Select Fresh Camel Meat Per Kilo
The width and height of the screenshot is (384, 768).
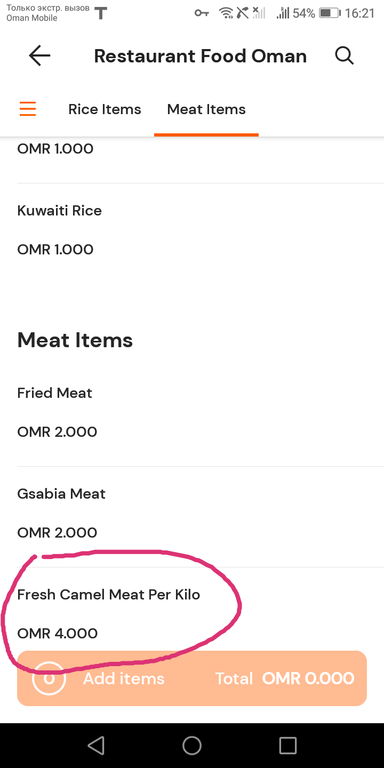192,614
